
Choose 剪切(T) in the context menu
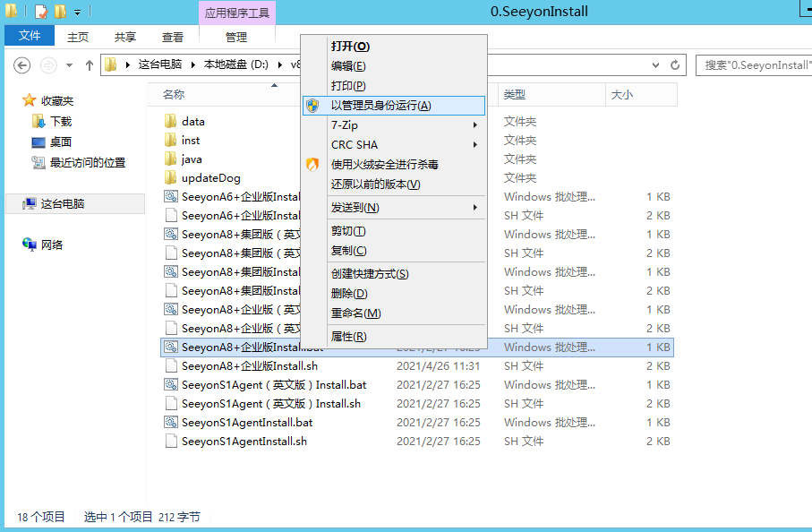click(x=394, y=231)
